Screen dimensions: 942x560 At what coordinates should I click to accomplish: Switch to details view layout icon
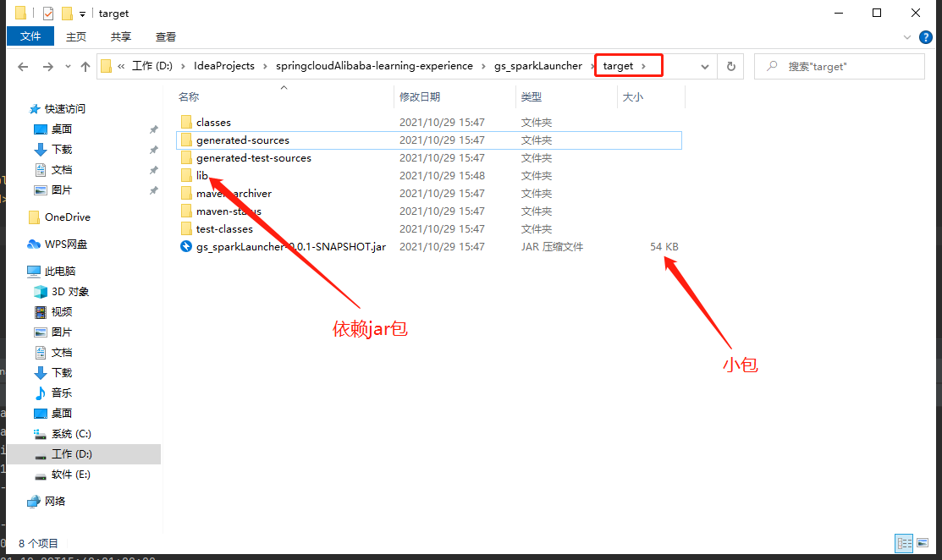(x=904, y=543)
